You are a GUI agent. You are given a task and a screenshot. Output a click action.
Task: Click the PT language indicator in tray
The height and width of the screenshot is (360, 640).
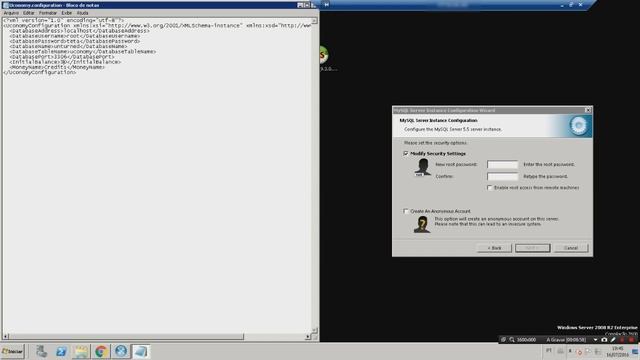(x=549, y=351)
